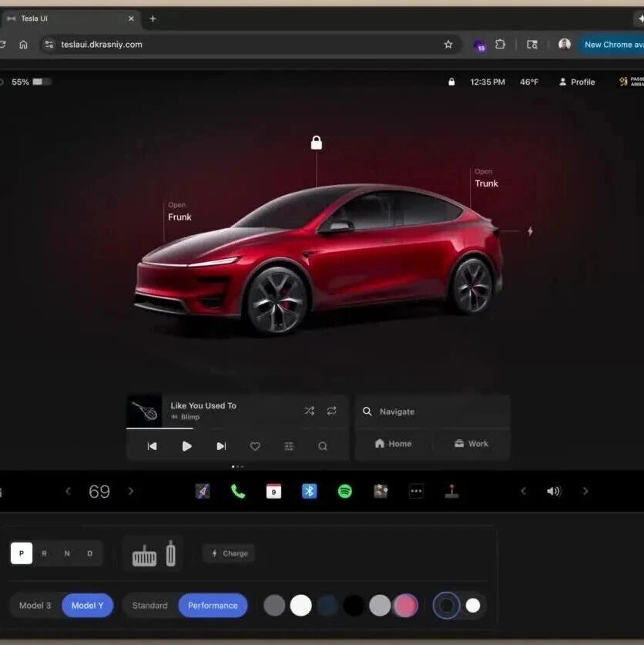The image size is (644, 645).
Task: Pick the silver paint swatch
Action: click(380, 606)
